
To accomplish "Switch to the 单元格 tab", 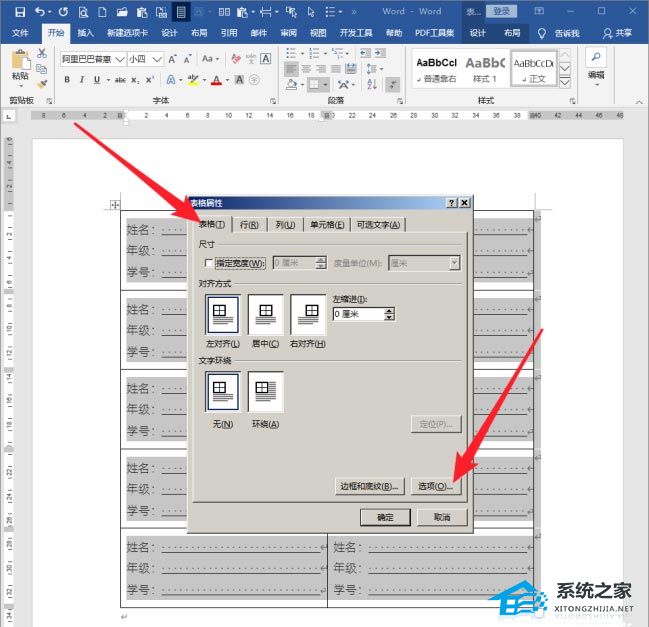I will tap(327, 225).
